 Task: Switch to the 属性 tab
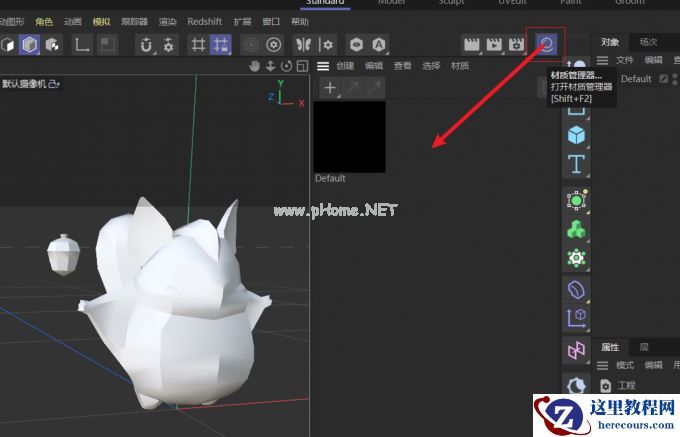tap(610, 347)
